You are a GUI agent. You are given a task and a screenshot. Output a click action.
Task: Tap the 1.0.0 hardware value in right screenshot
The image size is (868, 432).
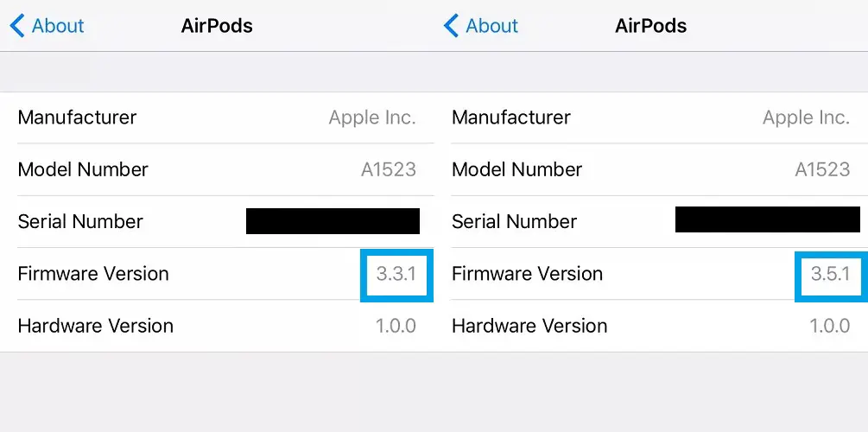tap(829, 326)
